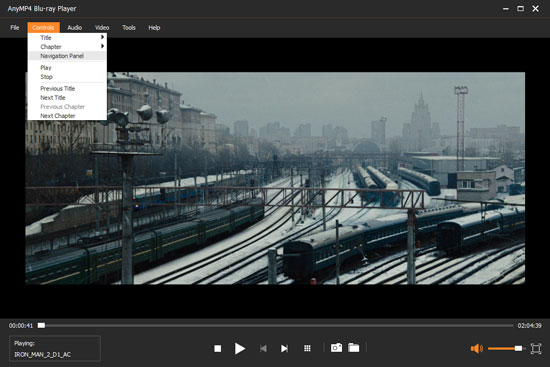550x367 pixels.
Task: Mute audio with the speaker icon
Action: pos(477,348)
